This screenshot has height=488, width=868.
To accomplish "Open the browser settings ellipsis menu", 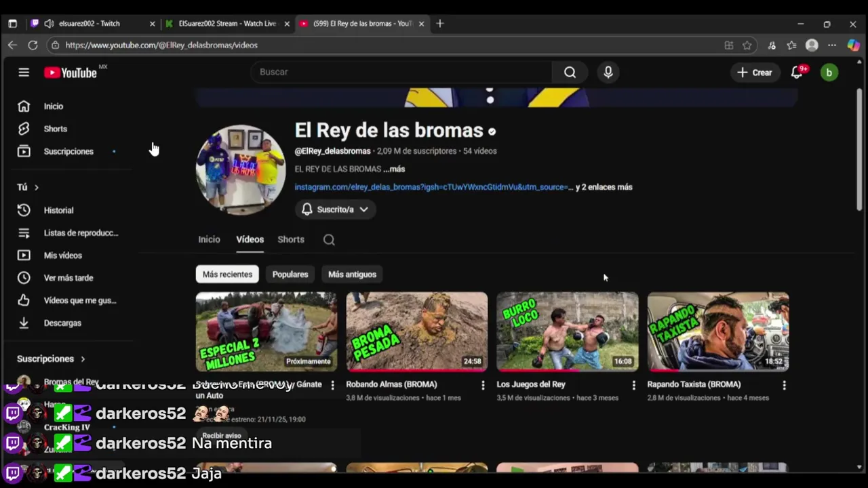I will click(x=832, y=45).
